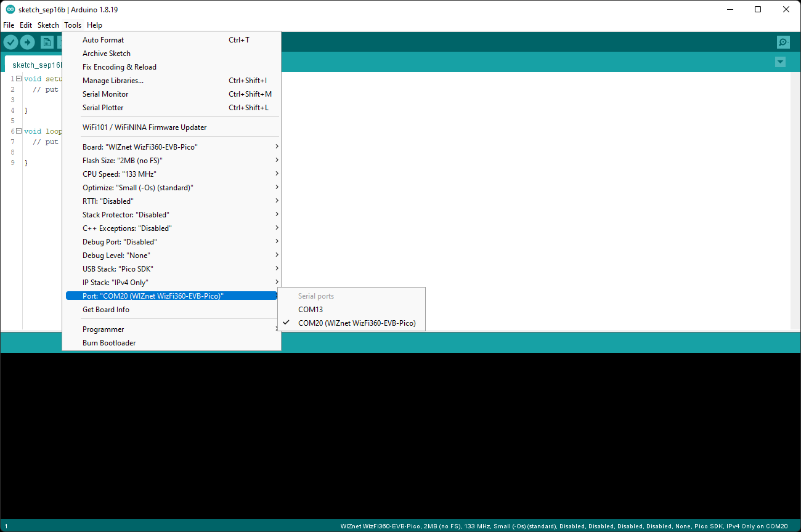Select checked COM20 (WIZnet WizFi360-EVB-Pico) port
Image resolution: width=801 pixels, height=532 pixels.
click(x=352, y=323)
